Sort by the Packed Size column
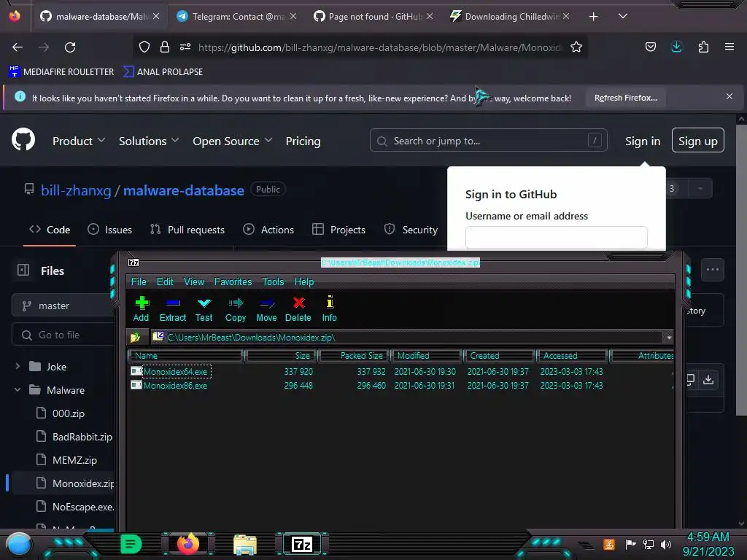Screen dimensions: 747x560 coord(354,355)
